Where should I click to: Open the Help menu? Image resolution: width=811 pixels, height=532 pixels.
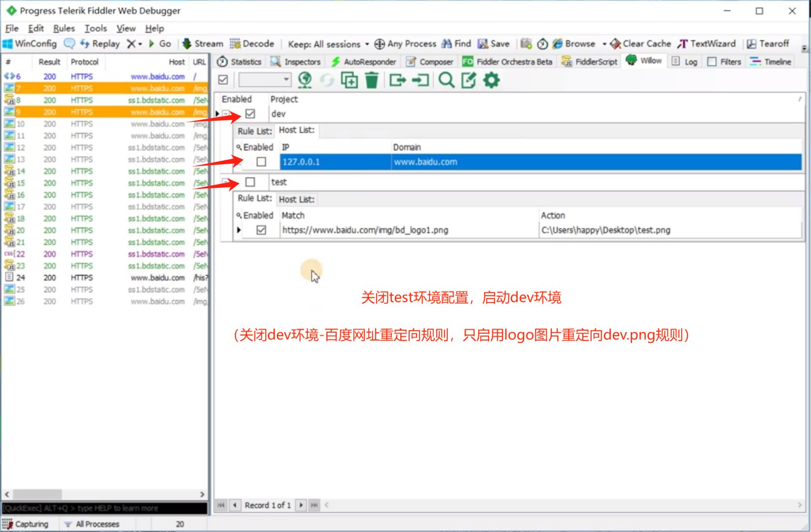click(x=154, y=29)
